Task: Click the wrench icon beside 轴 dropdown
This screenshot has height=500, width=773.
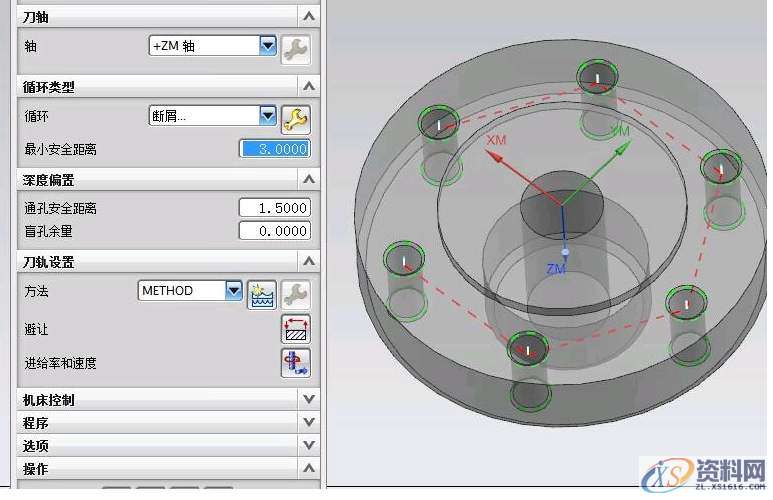Action: (x=295, y=47)
